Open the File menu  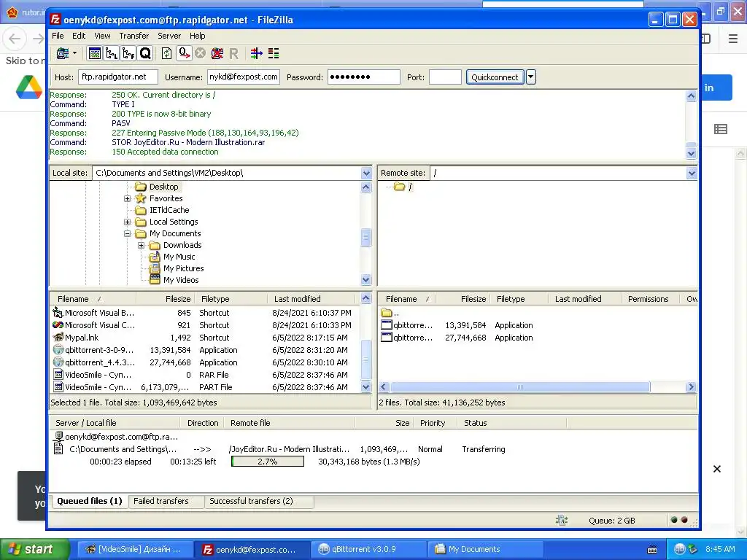(x=58, y=36)
